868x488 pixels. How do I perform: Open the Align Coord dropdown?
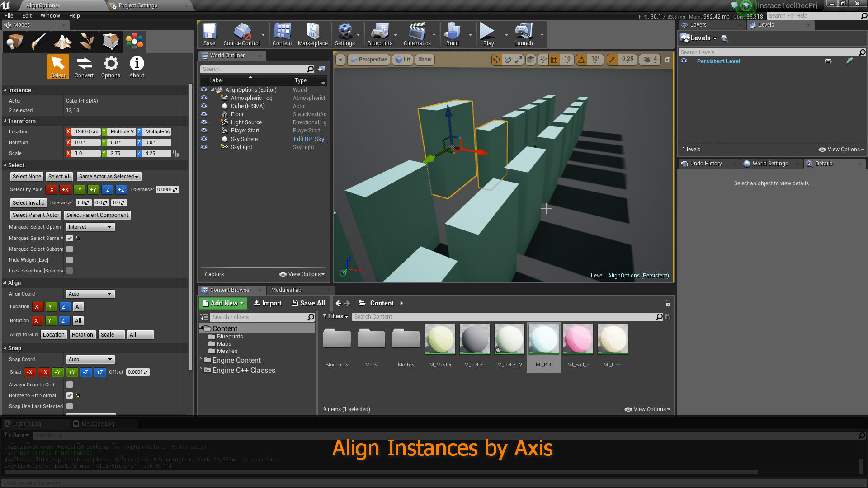(90, 294)
